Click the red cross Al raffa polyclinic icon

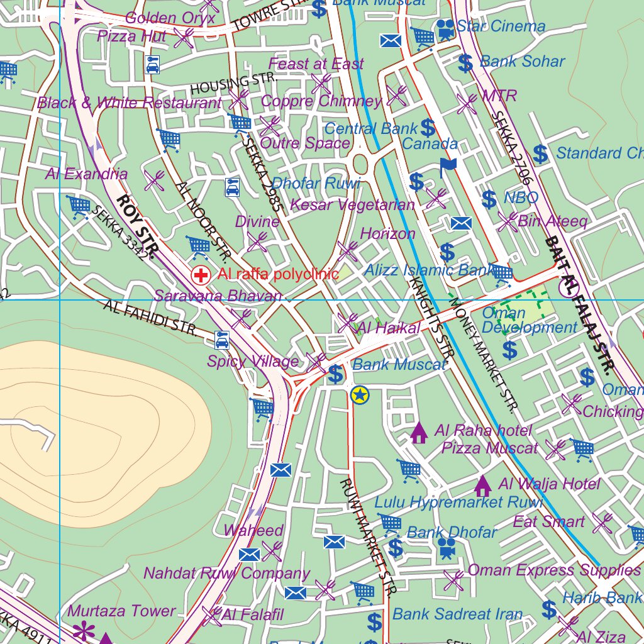pyautogui.click(x=201, y=274)
